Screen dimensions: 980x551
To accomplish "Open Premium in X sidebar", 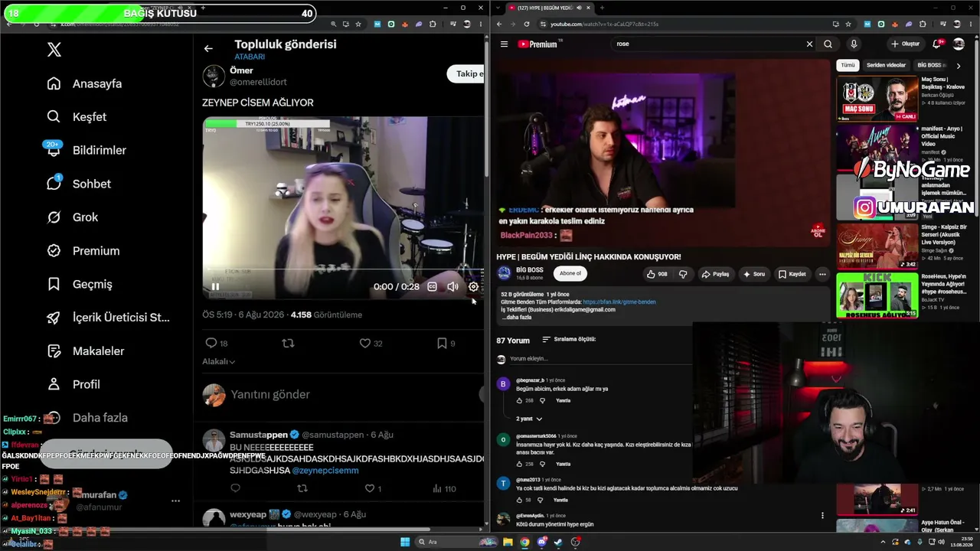I will (83, 251).
